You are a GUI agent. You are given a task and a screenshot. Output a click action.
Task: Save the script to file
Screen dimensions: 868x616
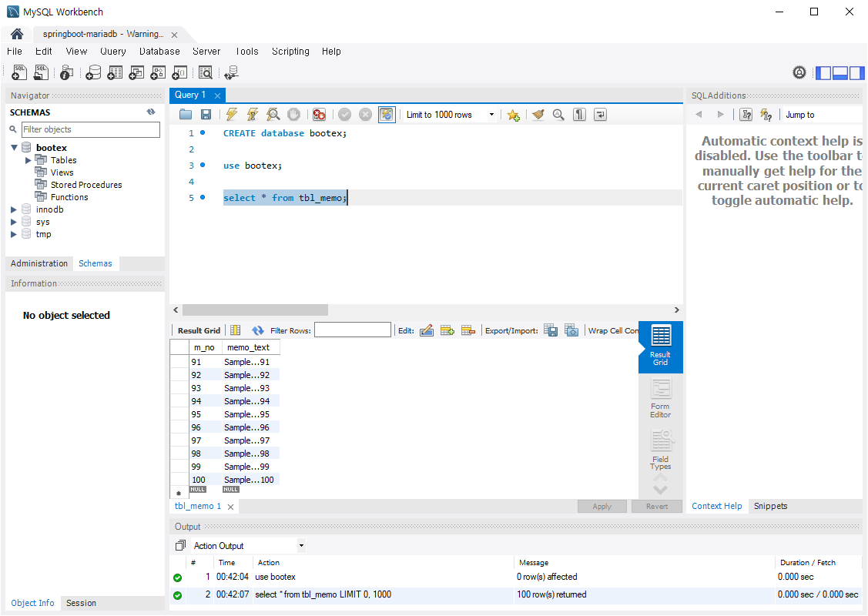[206, 115]
